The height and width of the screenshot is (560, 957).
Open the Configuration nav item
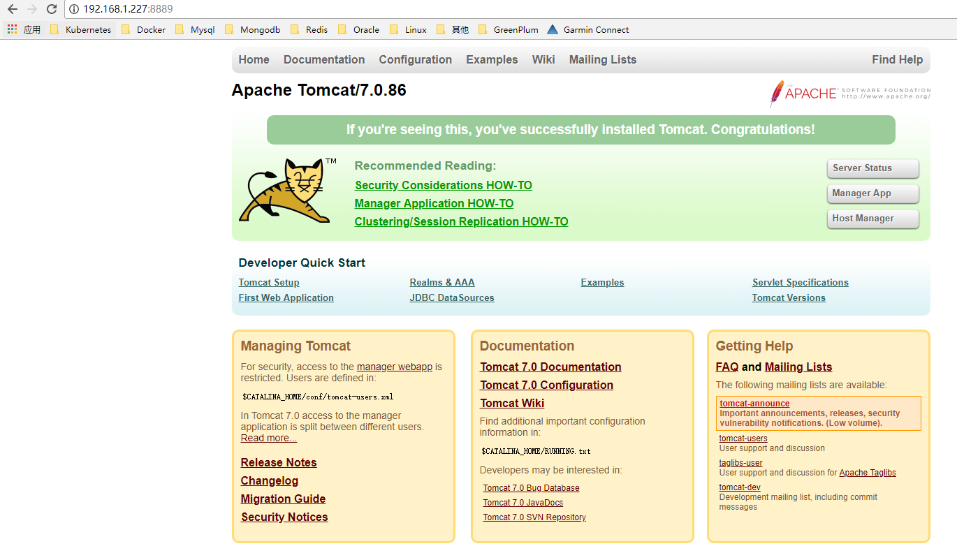point(416,60)
